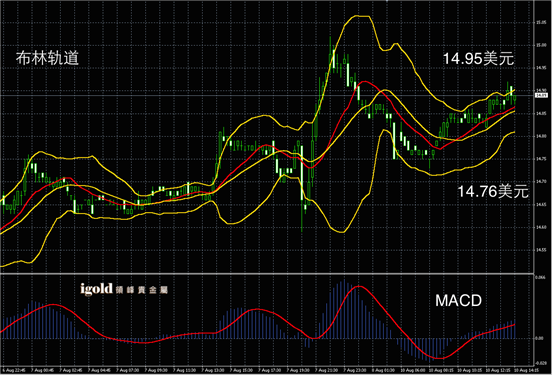Click the 15.05 price axis label
552x375 pixels.
pyautogui.click(x=541, y=22)
